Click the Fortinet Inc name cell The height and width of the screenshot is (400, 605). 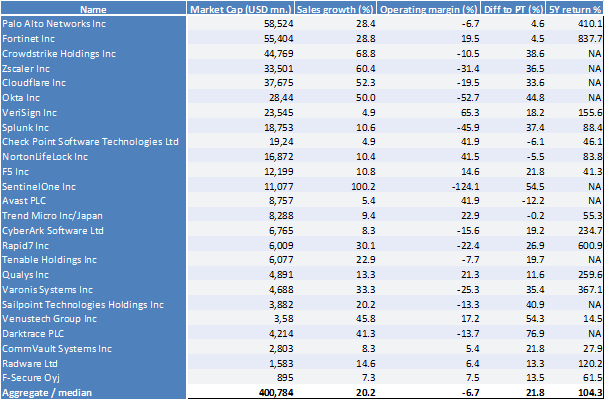point(28,39)
